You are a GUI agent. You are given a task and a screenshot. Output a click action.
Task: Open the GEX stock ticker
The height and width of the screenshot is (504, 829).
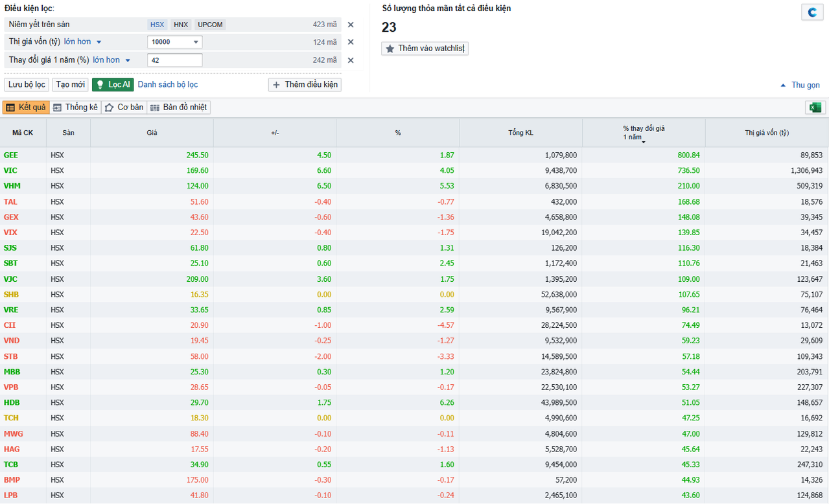(x=11, y=217)
